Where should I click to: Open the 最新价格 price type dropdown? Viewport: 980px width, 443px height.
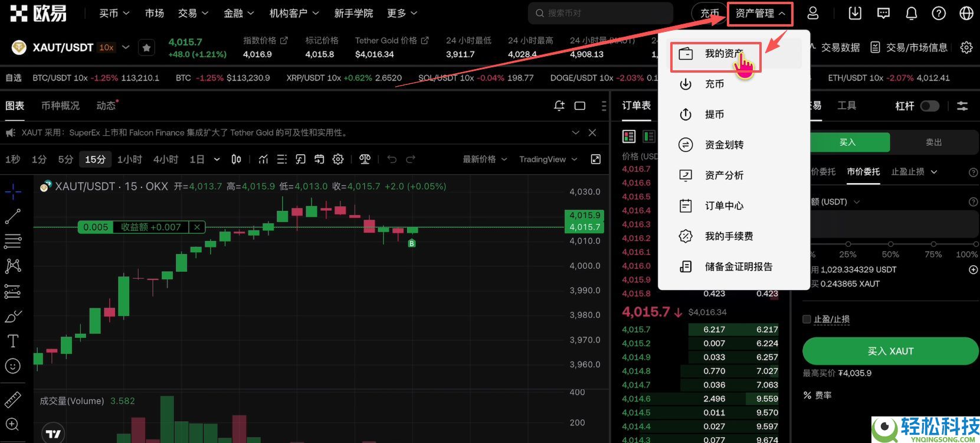[484, 159]
